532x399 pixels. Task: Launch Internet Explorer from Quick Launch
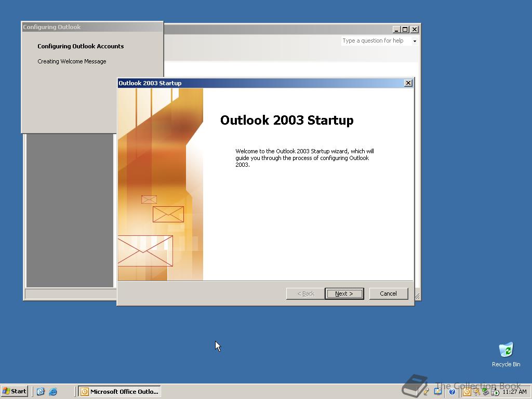(x=53, y=392)
